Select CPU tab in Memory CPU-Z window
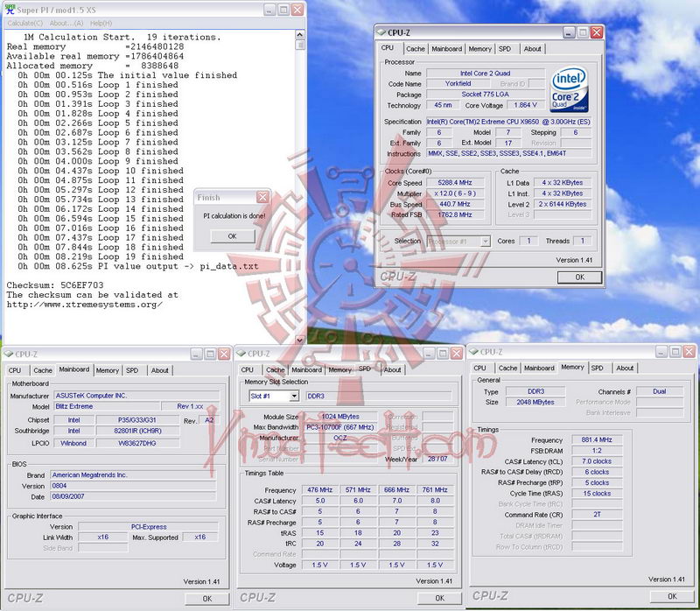Screen dimensions: 700x611 pyautogui.click(x=479, y=368)
